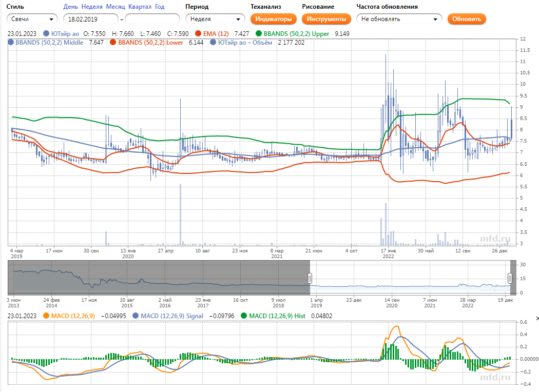This screenshot has height=392, width=539.
Task: Grab the left handle of range navigator
Action: click(310, 278)
